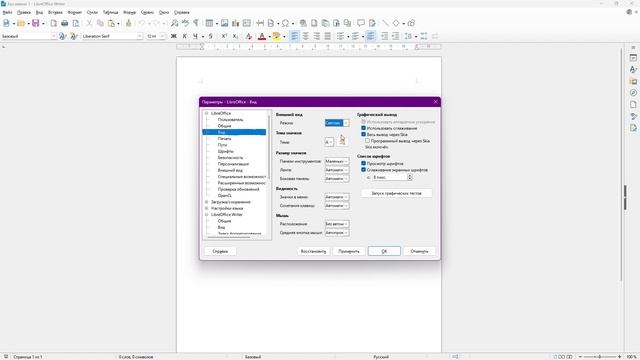Click the Bold formatting icon
The image size is (640, 360).
tap(173, 36)
